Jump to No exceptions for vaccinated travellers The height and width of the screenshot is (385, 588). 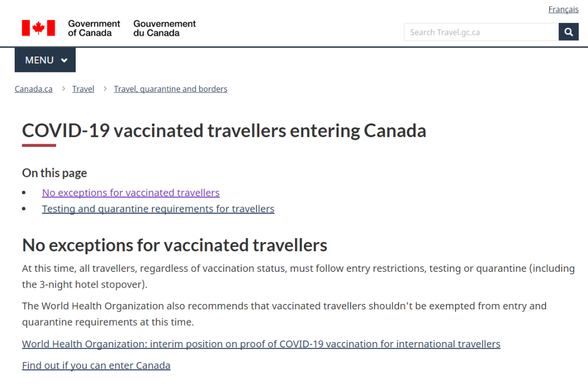[131, 192]
